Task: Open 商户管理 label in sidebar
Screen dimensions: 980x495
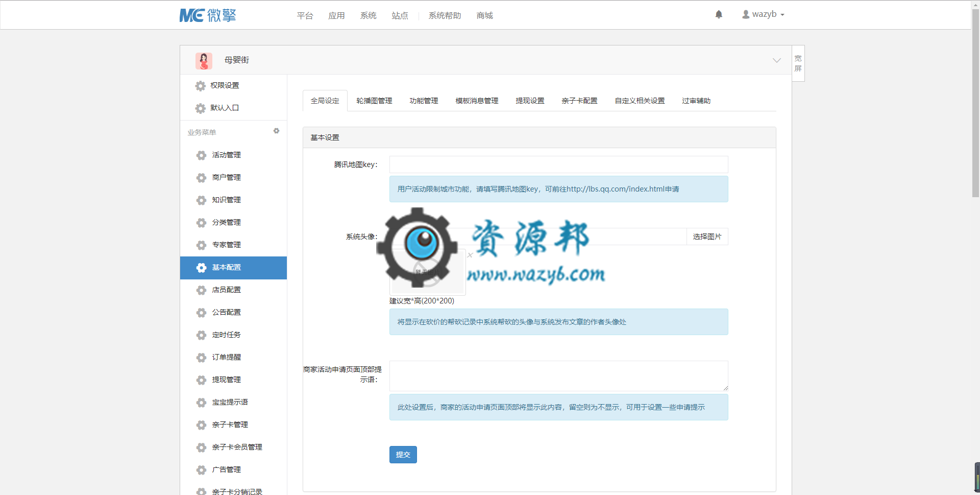Action: pos(226,177)
